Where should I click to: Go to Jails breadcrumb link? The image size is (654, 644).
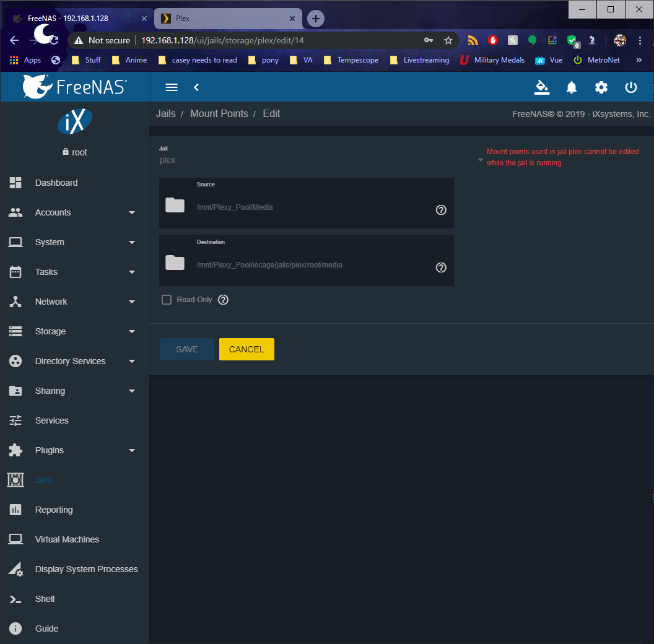coord(165,113)
